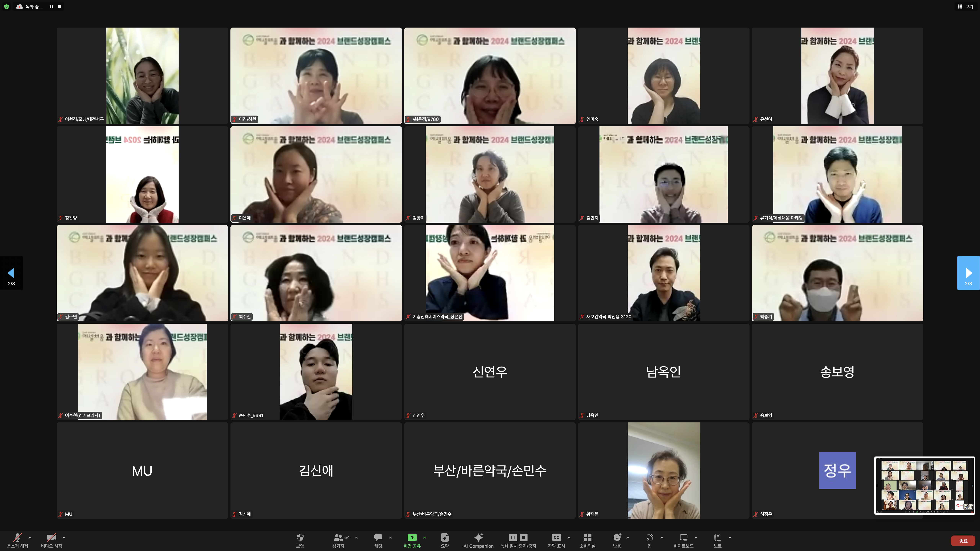980x551 pixels.
Task: Expand the arrow next to video options
Action: pyautogui.click(x=64, y=537)
